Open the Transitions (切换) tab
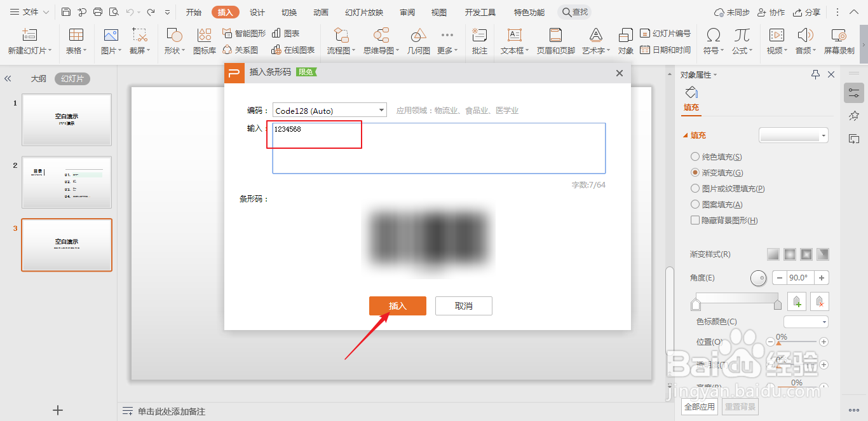Image resolution: width=868 pixels, height=421 pixels. coord(289,12)
